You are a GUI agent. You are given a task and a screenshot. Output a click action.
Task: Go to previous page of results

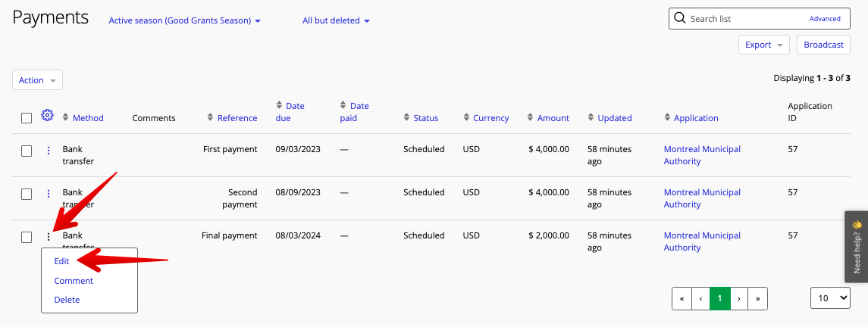click(700, 298)
